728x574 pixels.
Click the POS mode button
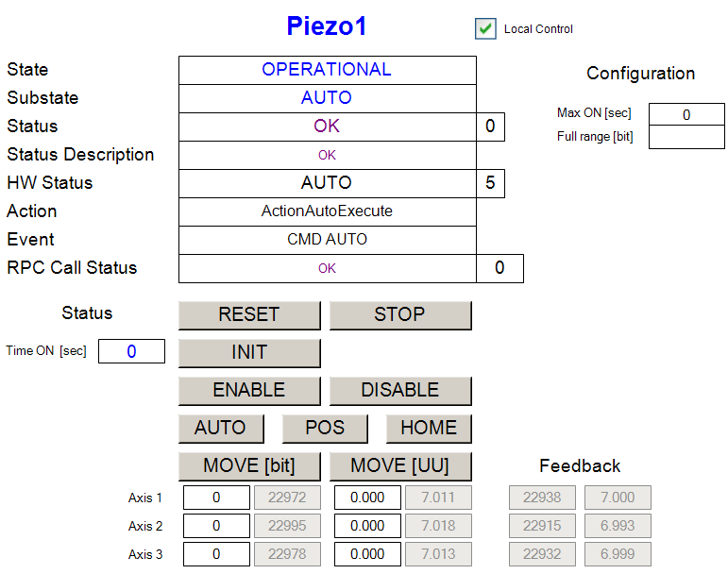pos(325,428)
